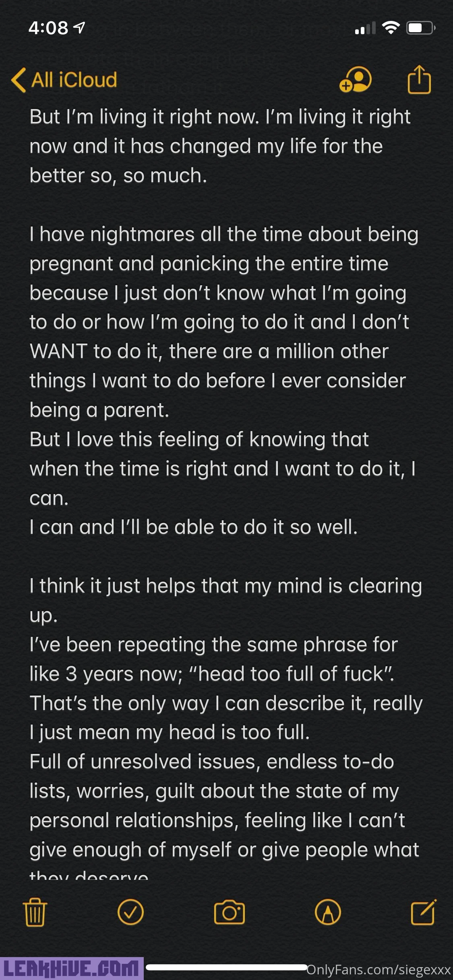Tap the 4:08 status bar clock
This screenshot has height=980, width=453.
pos(48,28)
